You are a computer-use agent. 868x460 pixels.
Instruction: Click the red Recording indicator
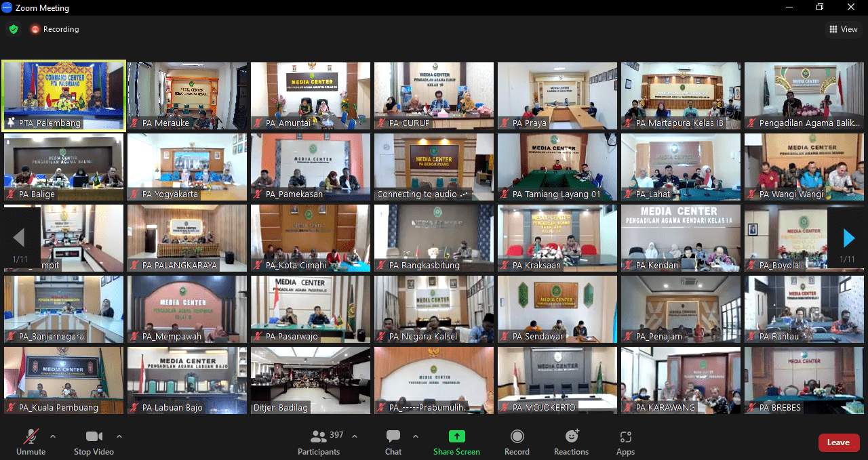pos(54,29)
